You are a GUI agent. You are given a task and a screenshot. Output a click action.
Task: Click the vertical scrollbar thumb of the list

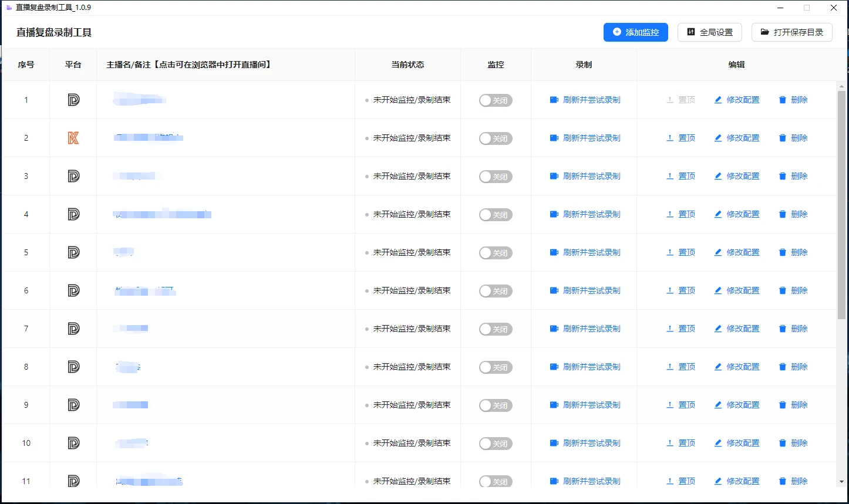842,205
